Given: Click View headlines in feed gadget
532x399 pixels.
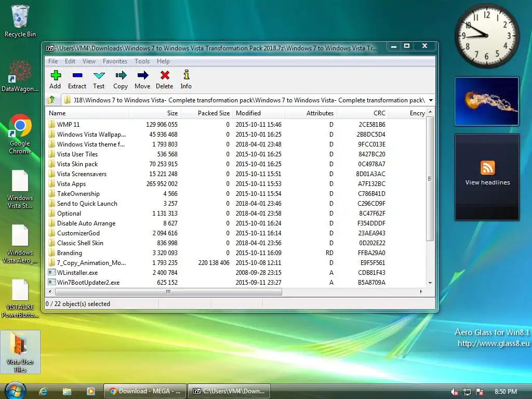Looking at the screenshot, I should [487, 182].
